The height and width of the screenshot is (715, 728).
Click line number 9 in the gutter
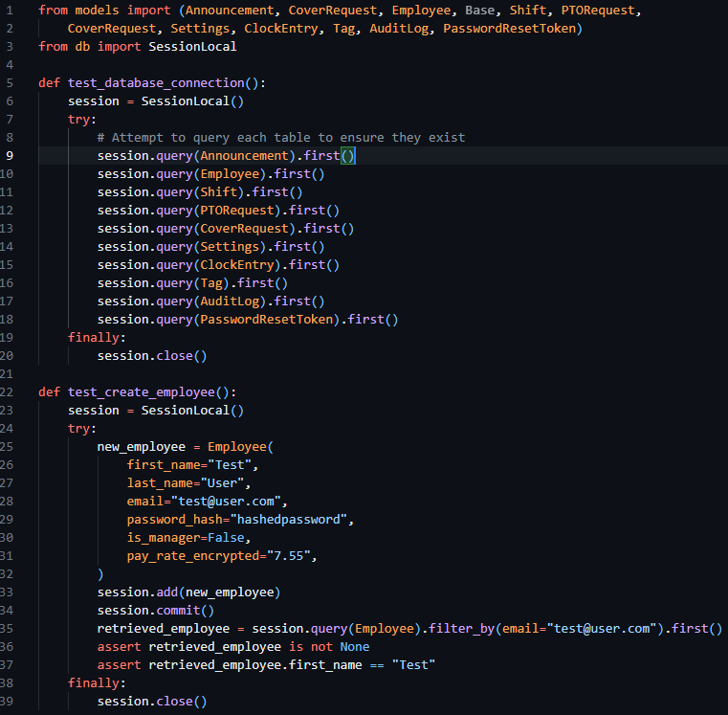click(9, 155)
